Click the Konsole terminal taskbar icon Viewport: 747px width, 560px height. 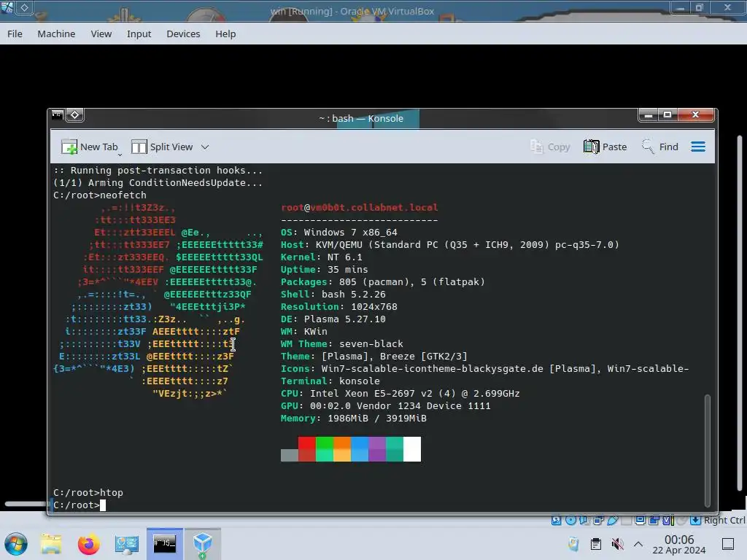(x=164, y=543)
